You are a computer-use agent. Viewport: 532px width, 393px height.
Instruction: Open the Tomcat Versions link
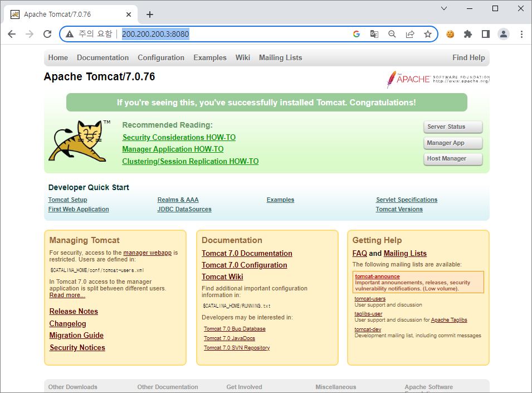[x=399, y=210]
